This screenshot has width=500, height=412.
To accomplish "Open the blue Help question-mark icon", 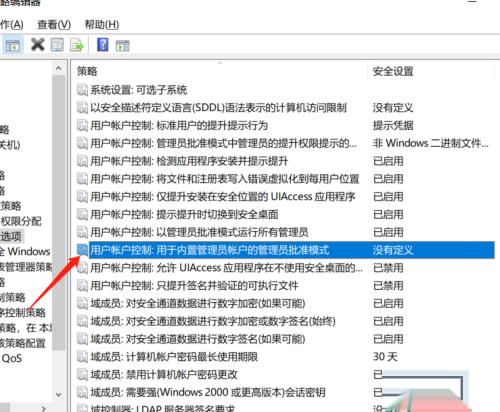I will (103, 45).
